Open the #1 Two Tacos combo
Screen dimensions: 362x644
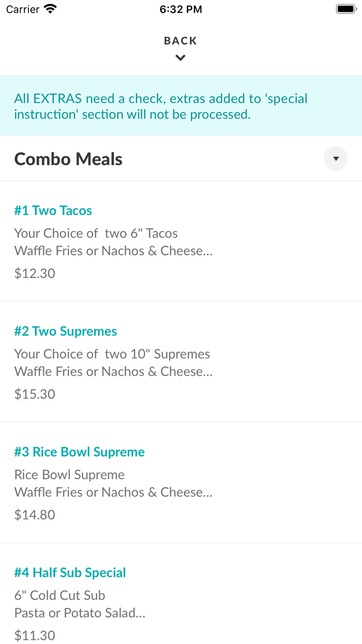point(53,211)
